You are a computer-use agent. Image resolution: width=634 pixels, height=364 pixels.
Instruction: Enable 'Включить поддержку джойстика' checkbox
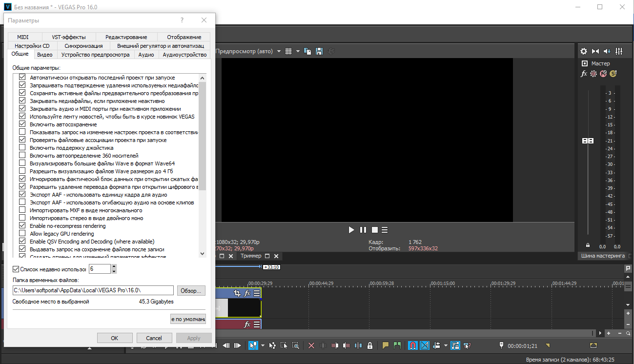point(22,148)
